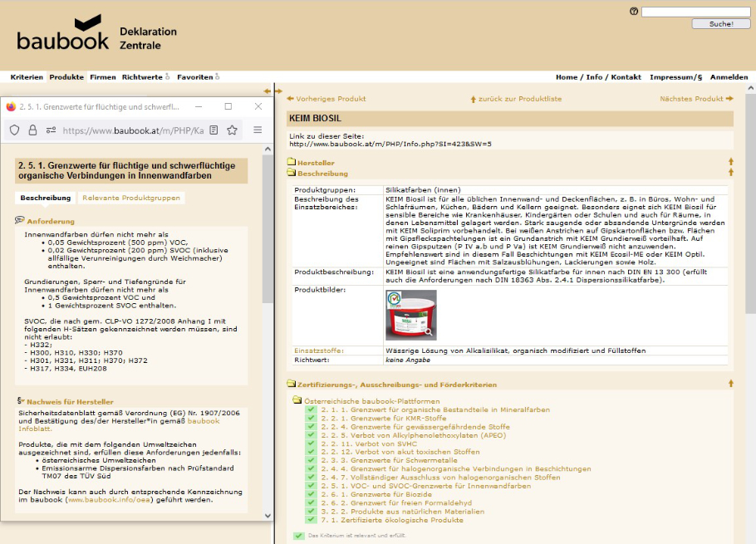This screenshot has width=756, height=544.
Task: Open the baubook Infoblatt link
Action: (x=119, y=424)
